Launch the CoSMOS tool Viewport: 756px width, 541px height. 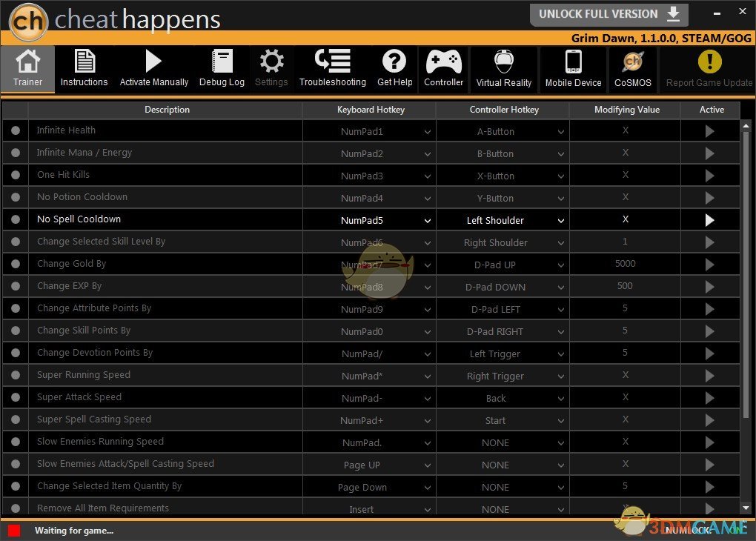pyautogui.click(x=632, y=68)
